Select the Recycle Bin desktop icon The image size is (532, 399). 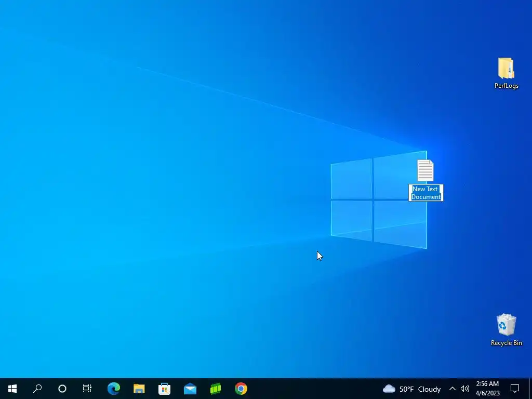(x=506, y=325)
